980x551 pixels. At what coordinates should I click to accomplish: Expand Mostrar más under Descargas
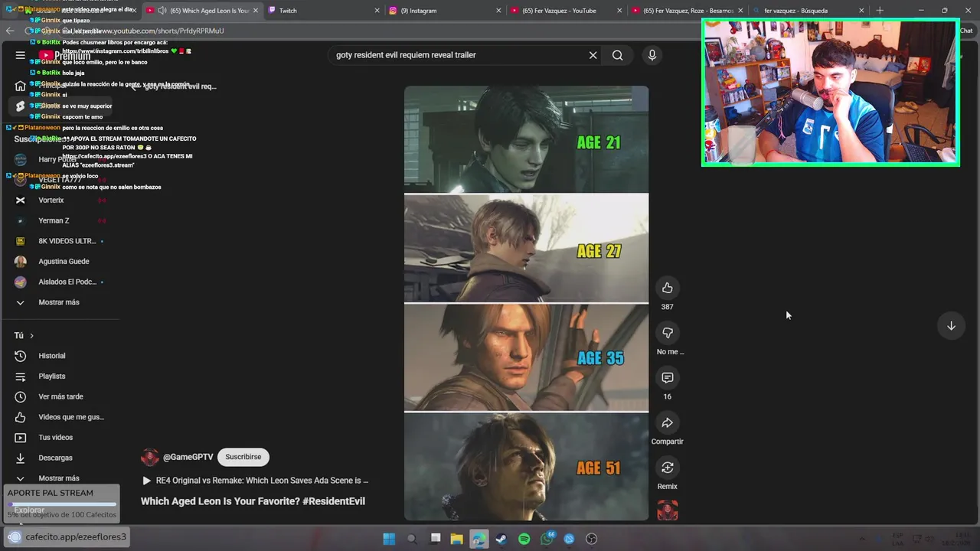click(59, 478)
